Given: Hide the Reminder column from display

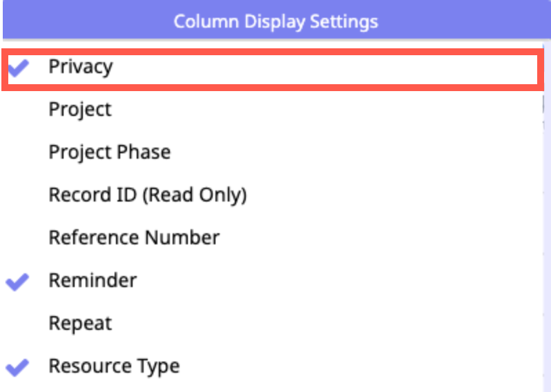Looking at the screenshot, I should coord(18,281).
